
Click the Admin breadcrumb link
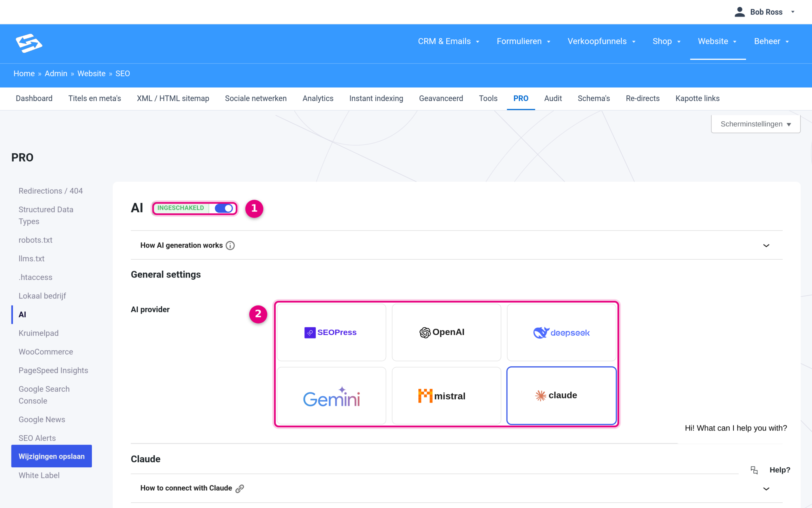56,74
